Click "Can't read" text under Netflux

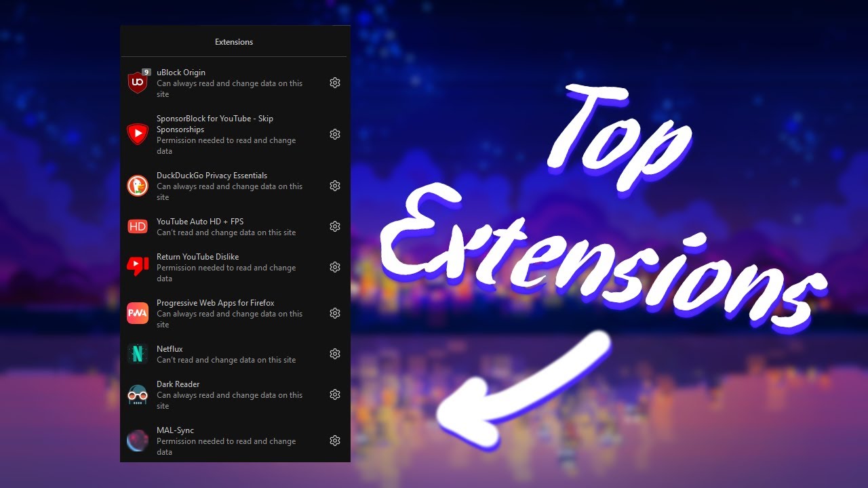(x=226, y=360)
